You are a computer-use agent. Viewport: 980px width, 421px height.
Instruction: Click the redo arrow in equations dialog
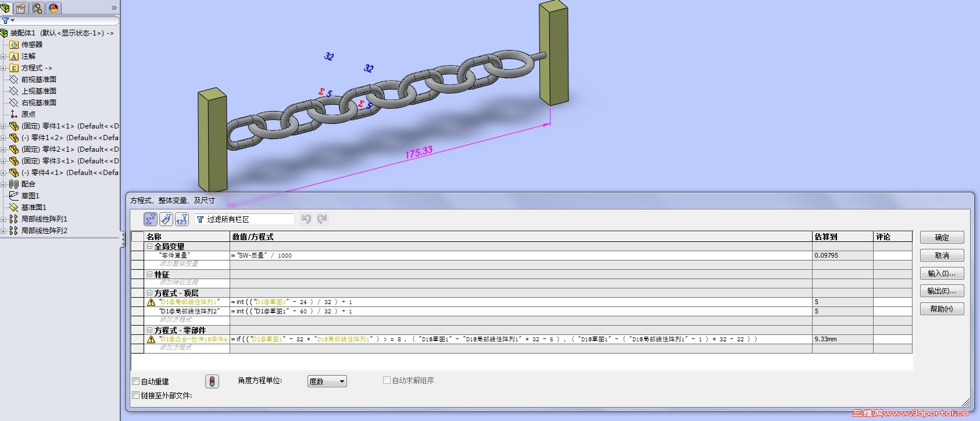(323, 219)
